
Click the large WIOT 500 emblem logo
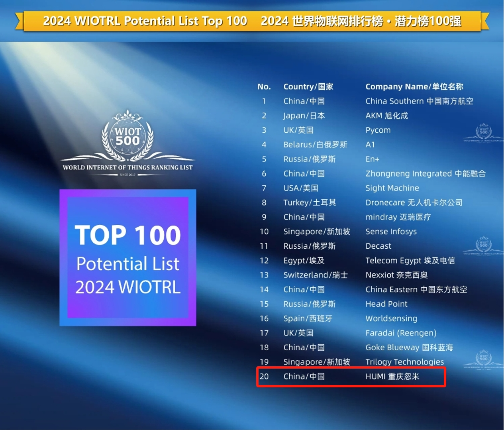(x=127, y=135)
